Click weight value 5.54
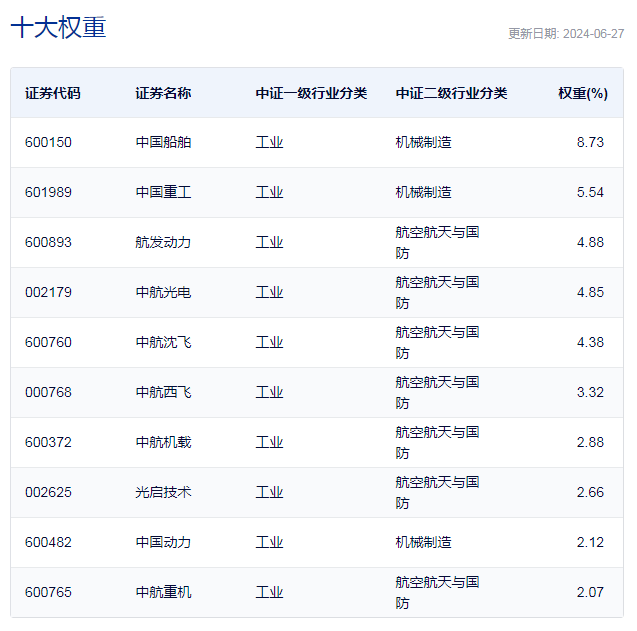Screen dimensions: 637x631 (590, 192)
